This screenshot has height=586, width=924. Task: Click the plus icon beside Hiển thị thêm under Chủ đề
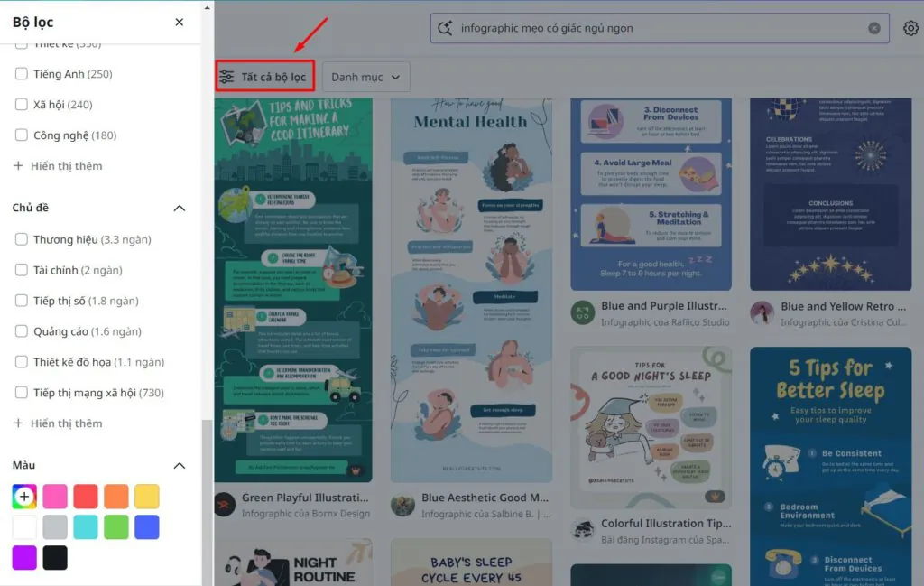pyautogui.click(x=18, y=423)
